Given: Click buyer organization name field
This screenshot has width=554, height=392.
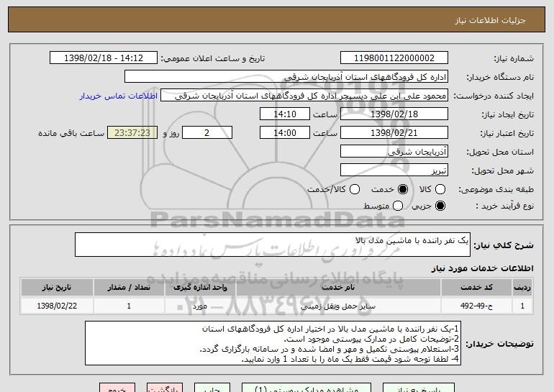Looking at the screenshot, I should (x=286, y=77).
